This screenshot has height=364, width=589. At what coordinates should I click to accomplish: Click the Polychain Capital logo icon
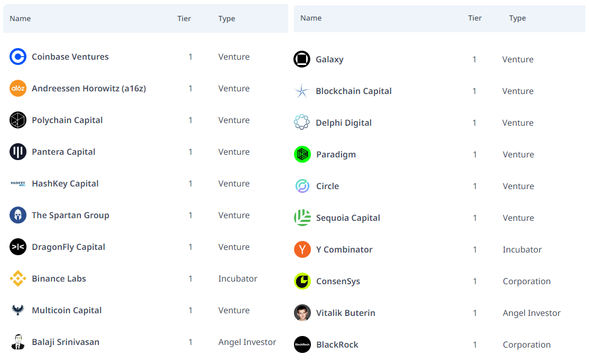[18, 120]
